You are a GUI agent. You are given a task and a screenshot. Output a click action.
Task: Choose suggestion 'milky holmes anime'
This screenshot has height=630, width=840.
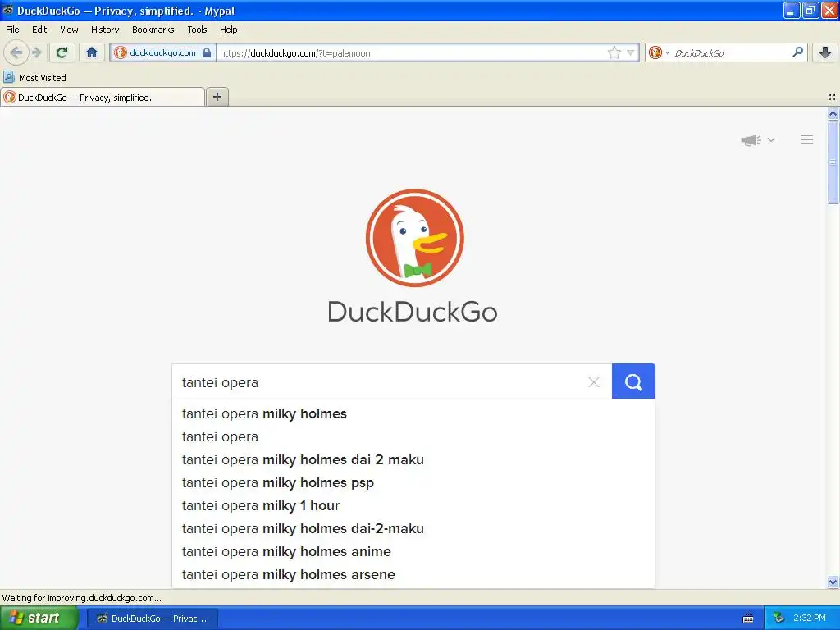(413, 552)
